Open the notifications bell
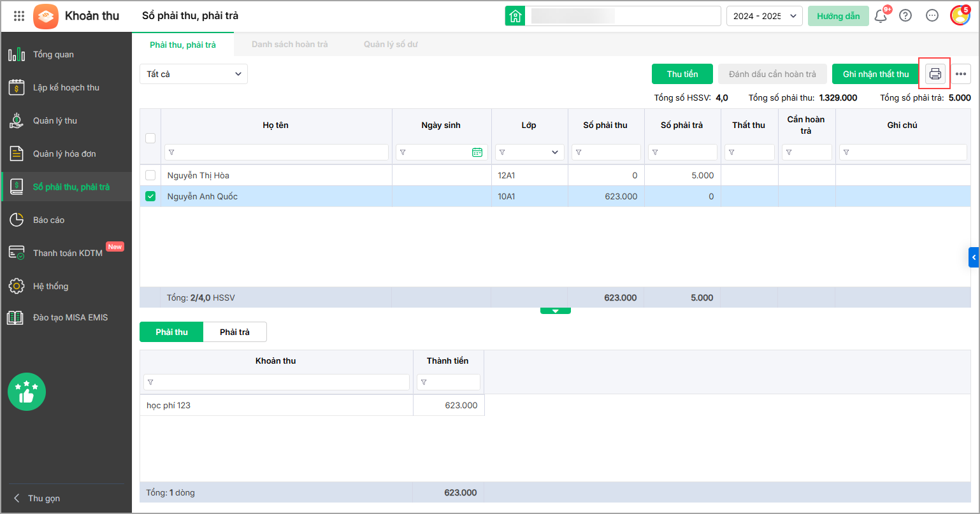This screenshot has width=980, height=514. (x=881, y=16)
